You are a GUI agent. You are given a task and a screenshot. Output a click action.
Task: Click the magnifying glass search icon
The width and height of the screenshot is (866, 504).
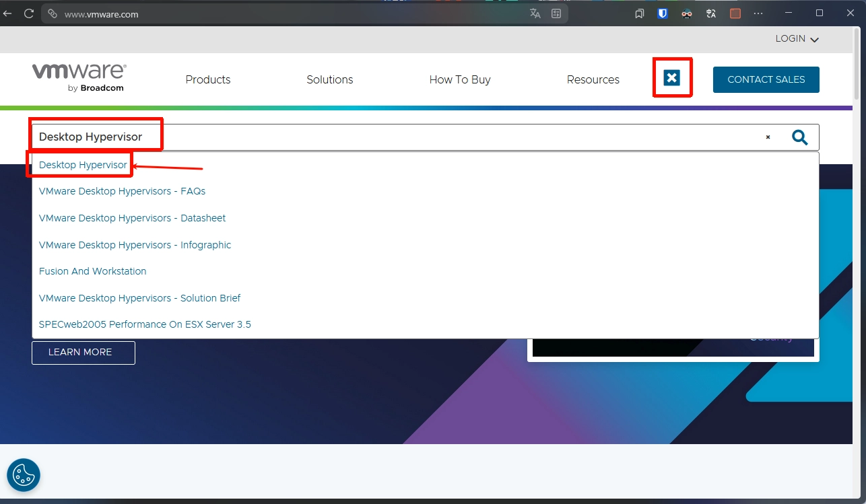799,137
